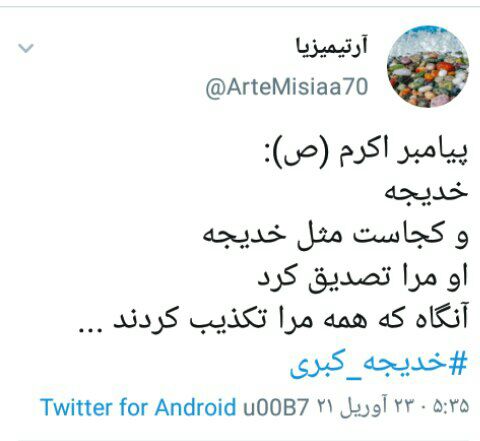Select the tweet line پیامبر اکرم
The width and height of the screenshot is (480, 441).
coord(403,153)
